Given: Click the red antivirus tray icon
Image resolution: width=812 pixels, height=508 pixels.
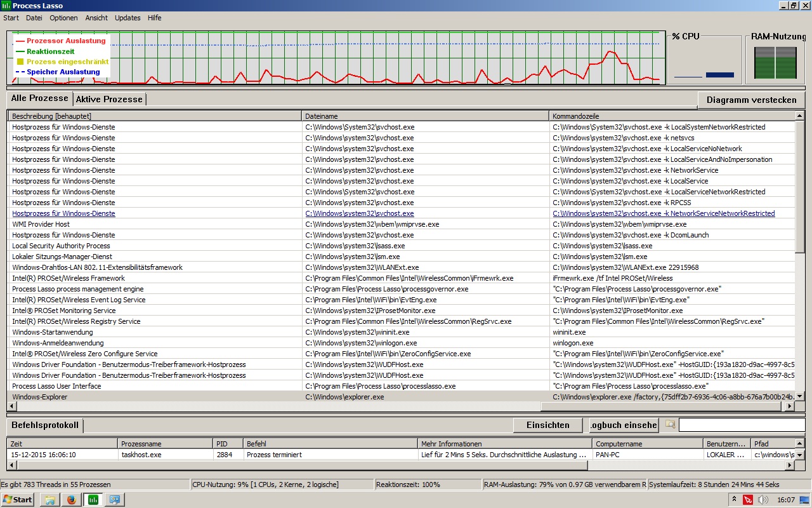Looking at the screenshot, I should coord(748,500).
